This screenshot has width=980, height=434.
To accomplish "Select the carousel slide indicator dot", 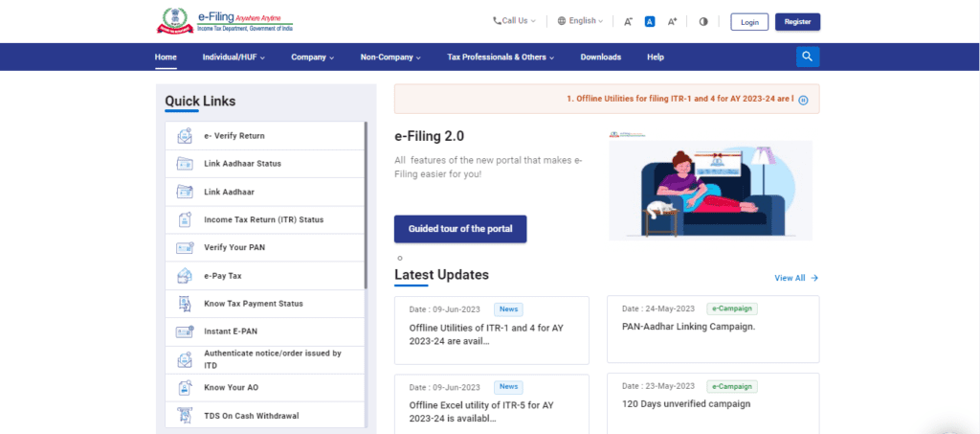I will click(x=400, y=259).
